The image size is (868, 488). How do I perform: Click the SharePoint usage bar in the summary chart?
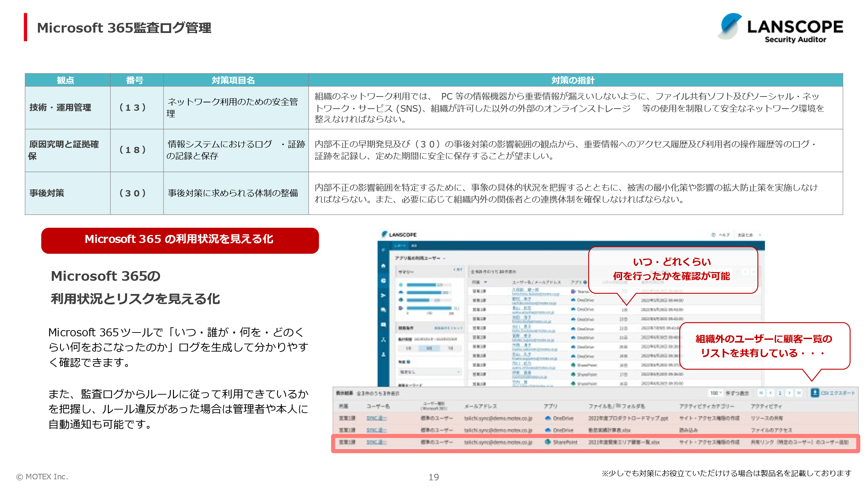pyautogui.click(x=418, y=300)
